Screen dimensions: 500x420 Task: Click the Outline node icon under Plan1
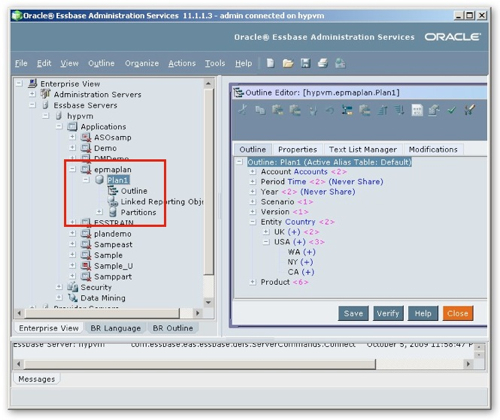point(113,191)
